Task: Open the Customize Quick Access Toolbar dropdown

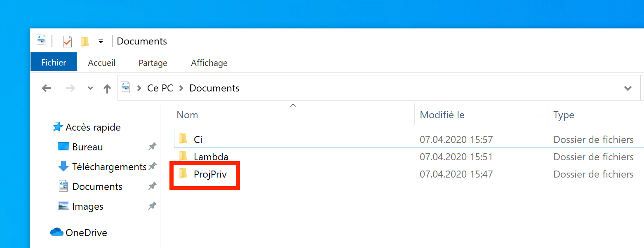Action: pyautogui.click(x=101, y=42)
